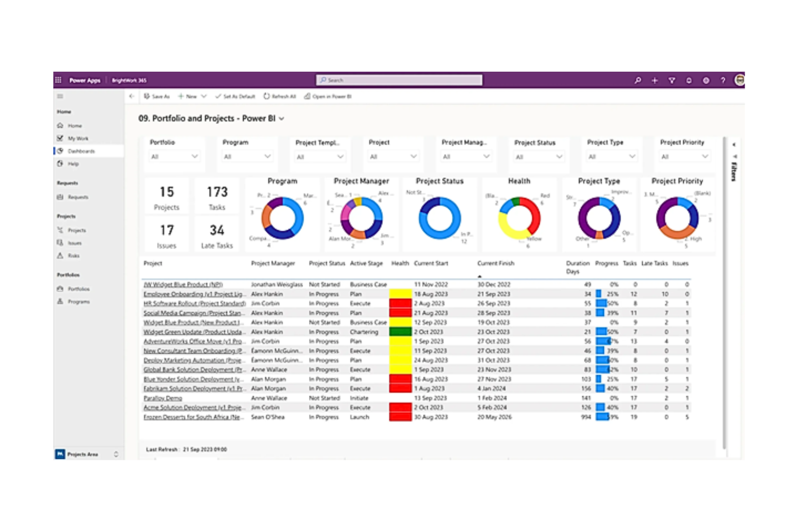The image size is (798, 532).
Task: Click the New plus button
Action: click(188, 96)
